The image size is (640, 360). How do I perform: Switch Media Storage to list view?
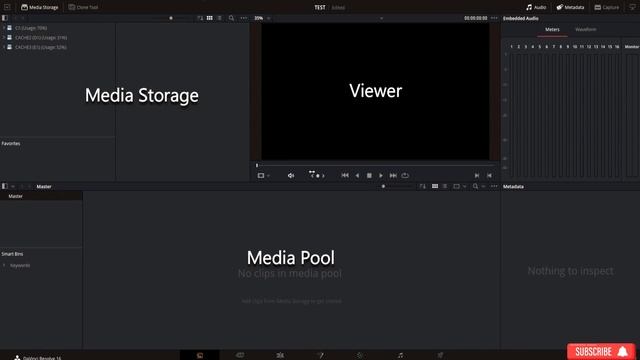click(220, 18)
